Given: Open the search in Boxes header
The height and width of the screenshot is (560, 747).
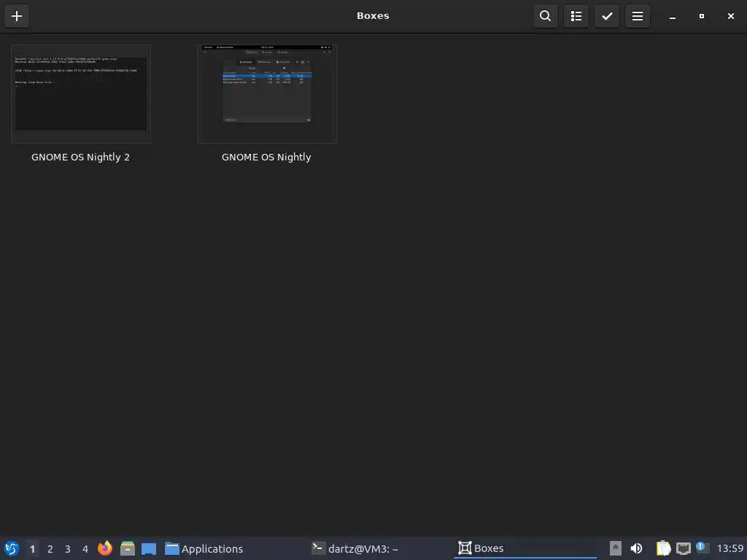Looking at the screenshot, I should click(546, 16).
